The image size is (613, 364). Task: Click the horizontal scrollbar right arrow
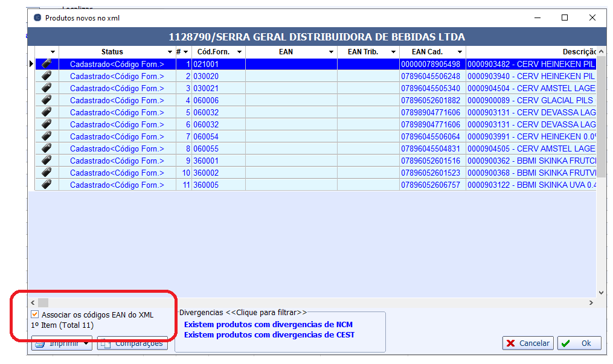[591, 302]
